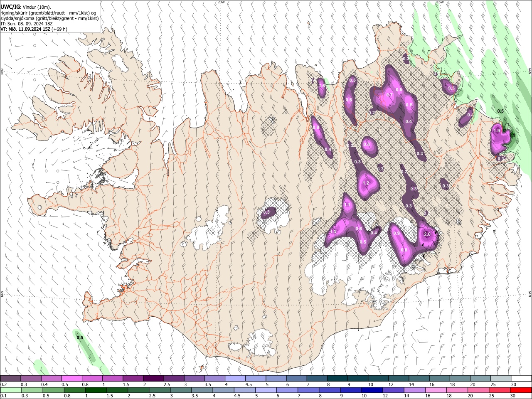The width and height of the screenshot is (532, 399).
Task: Click the pale green 0.1 swatch in lower legend
Action: (11, 390)
